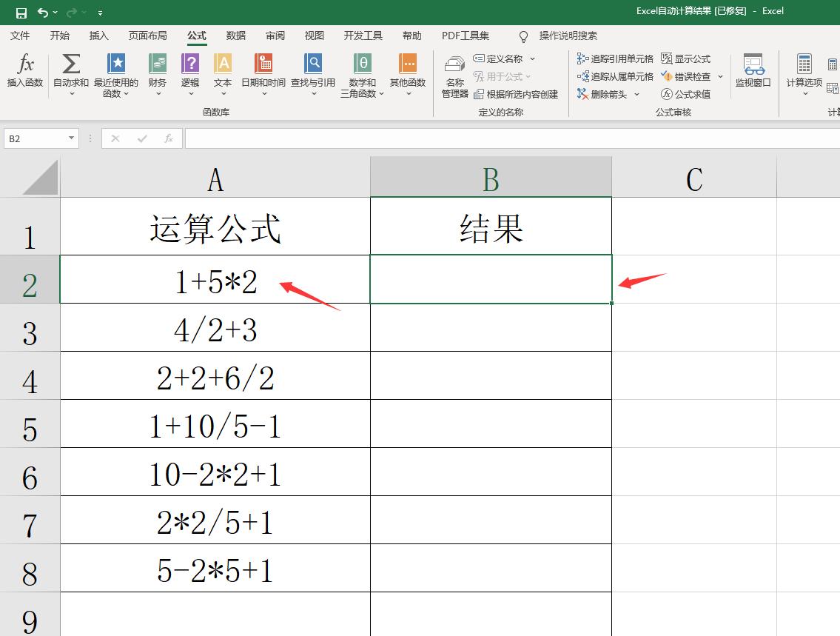840x636 pixels.
Task: Click cell containing 5-2*5+1
Action: [215, 569]
